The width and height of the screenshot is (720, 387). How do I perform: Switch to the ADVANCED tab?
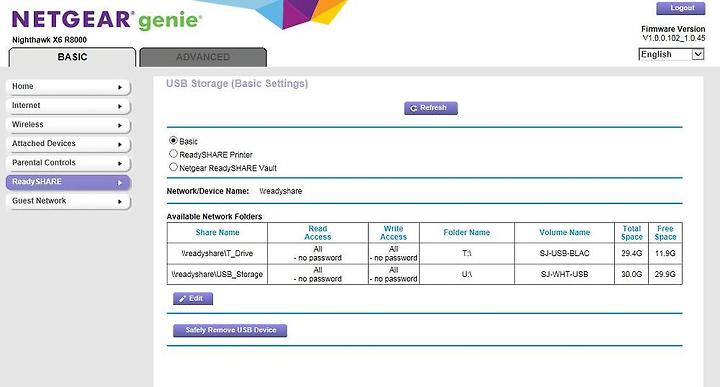(203, 57)
